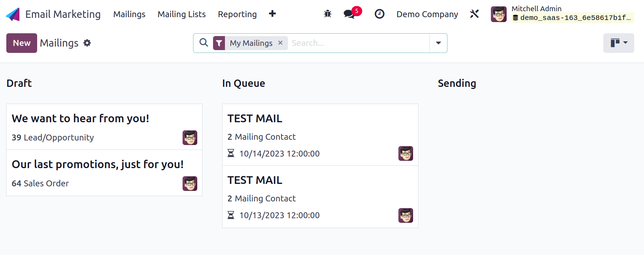Viewport: 644px width, 255px height.
Task: Open the Mailing Lists menu
Action: tap(181, 14)
